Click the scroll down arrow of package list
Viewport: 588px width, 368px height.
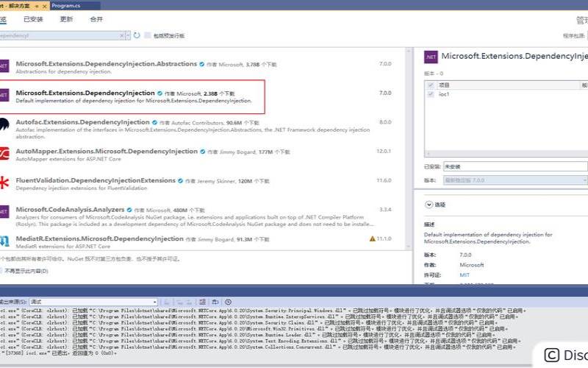tap(409, 247)
